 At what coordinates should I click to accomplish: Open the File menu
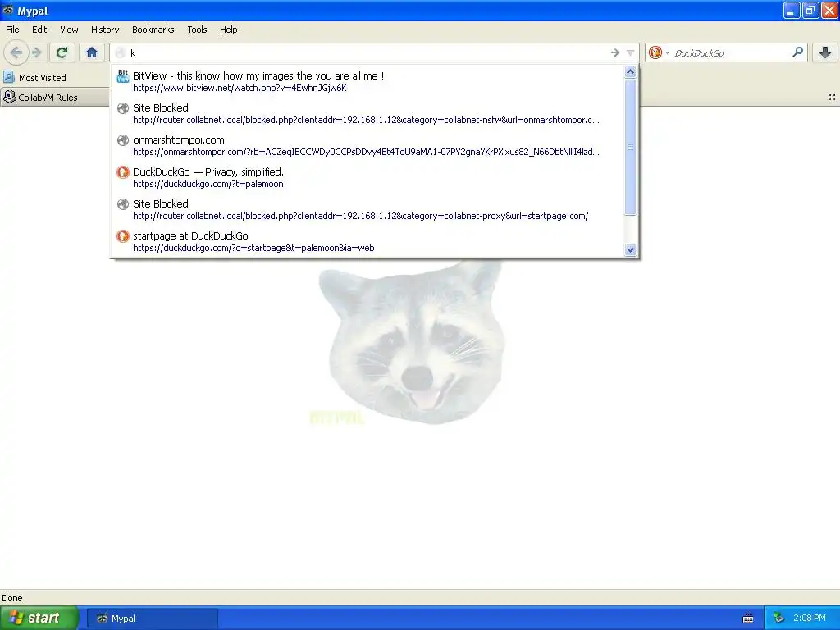[x=12, y=30]
